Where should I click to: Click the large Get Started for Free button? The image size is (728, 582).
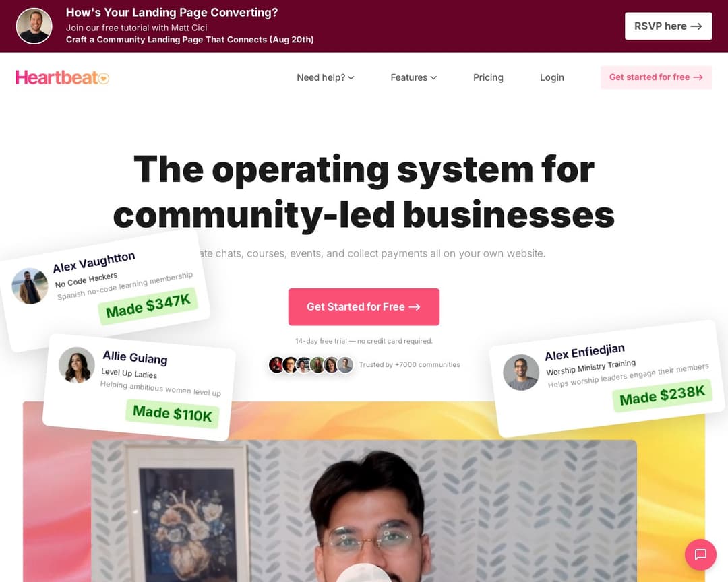tap(363, 306)
